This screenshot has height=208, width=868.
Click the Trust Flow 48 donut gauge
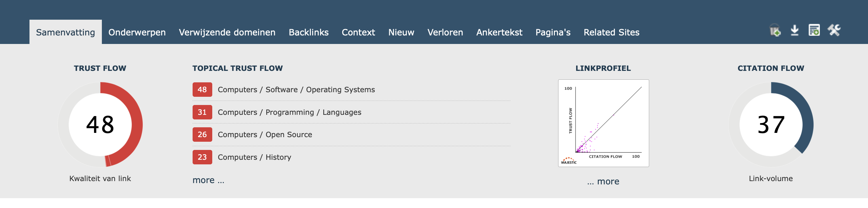tap(100, 125)
